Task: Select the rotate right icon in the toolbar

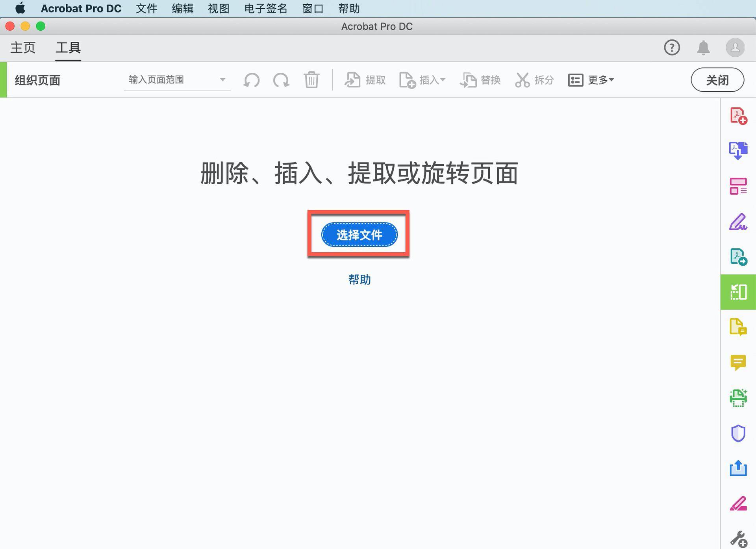Action: point(281,80)
